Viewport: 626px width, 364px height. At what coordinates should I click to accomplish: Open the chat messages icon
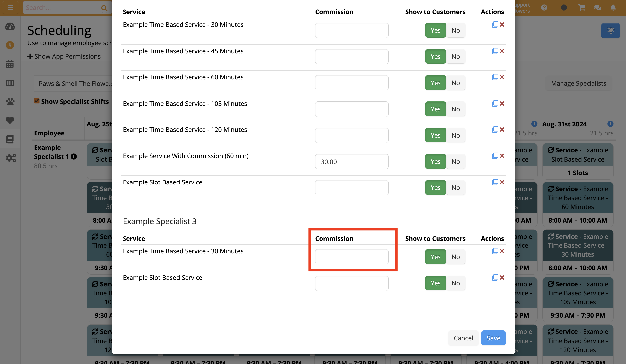(598, 8)
